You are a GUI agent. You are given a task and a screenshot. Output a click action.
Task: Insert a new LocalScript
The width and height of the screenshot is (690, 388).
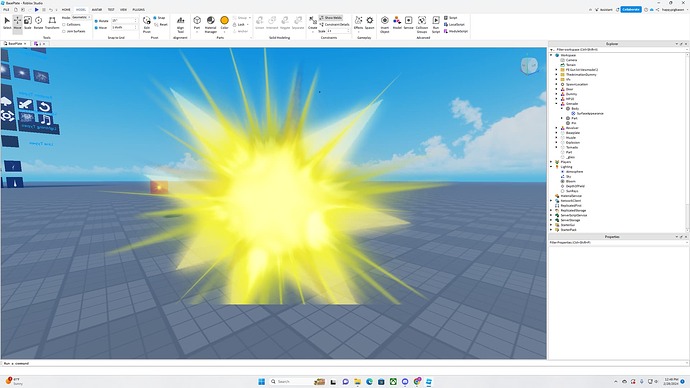[x=454, y=25]
